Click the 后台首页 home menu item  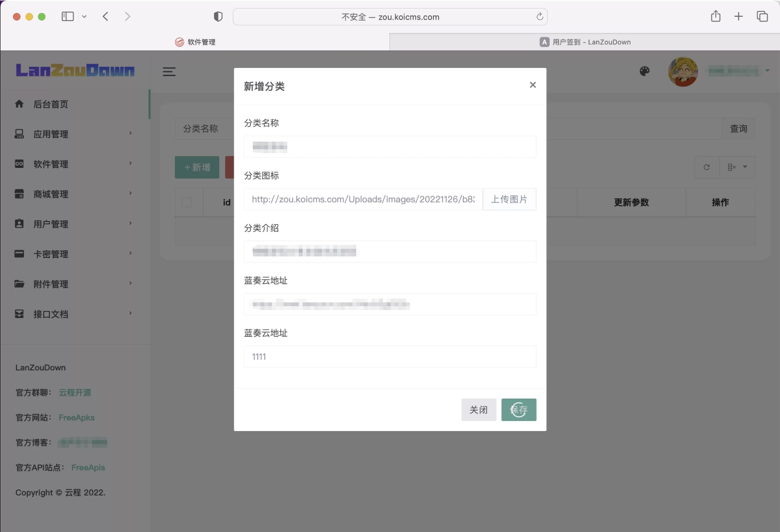click(51, 104)
